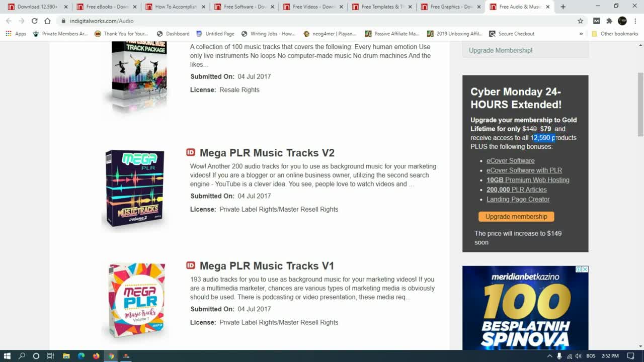Image resolution: width=644 pixels, height=362 pixels.
Task: Close the Free Videos tab
Action: [x=341, y=7]
